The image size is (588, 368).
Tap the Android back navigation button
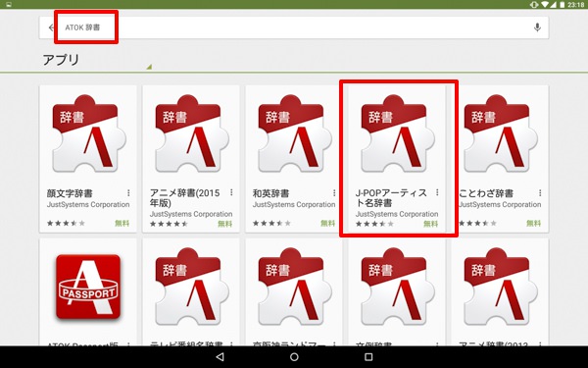[x=220, y=357]
